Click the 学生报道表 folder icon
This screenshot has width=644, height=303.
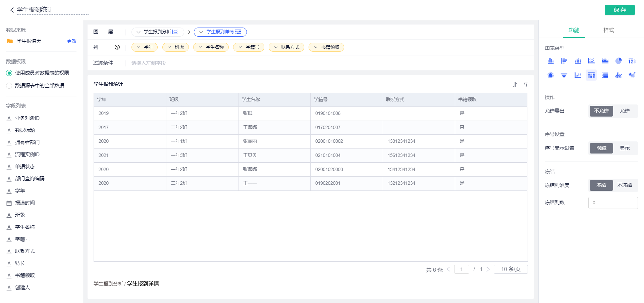coord(10,41)
